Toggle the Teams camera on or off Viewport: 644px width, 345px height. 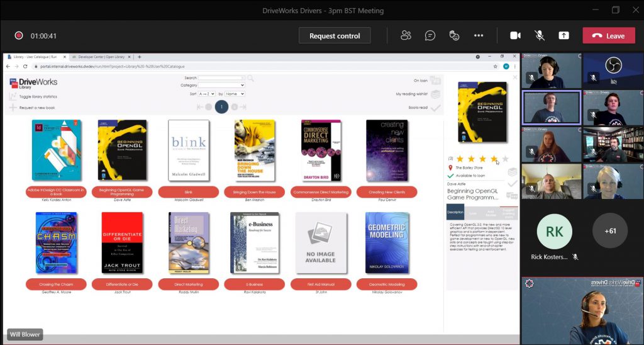point(516,36)
